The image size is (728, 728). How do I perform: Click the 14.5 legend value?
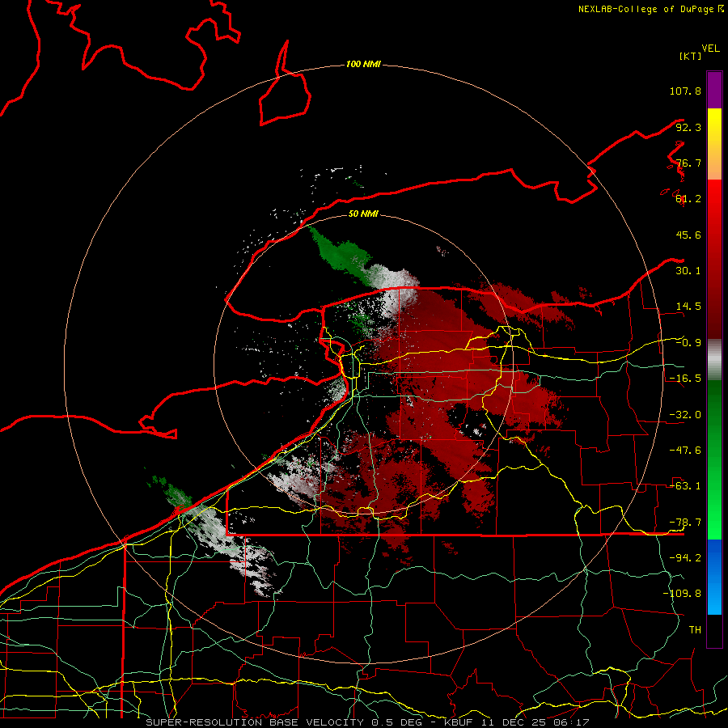coord(688,307)
